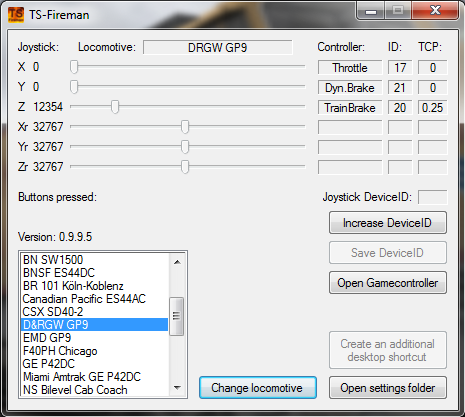Screen dimensions: 465x417
Task: Select BNSF ES44DC in locomotive list
Action: (x=95, y=273)
